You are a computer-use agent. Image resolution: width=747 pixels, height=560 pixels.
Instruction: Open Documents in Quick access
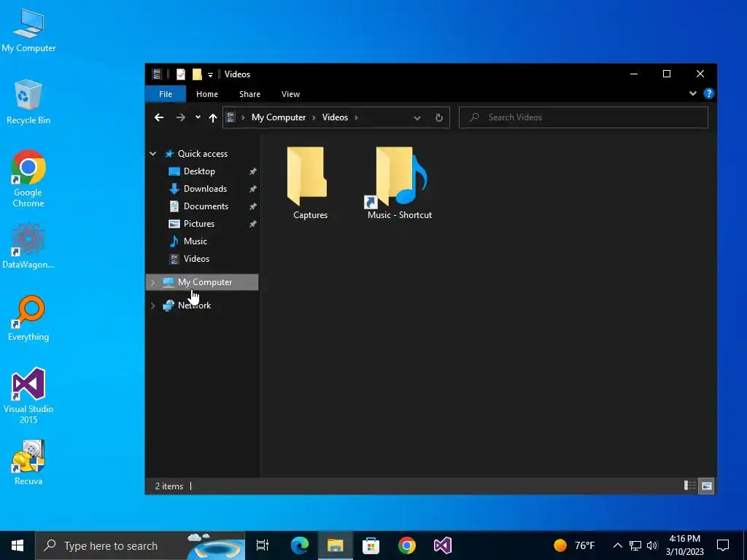tap(206, 206)
